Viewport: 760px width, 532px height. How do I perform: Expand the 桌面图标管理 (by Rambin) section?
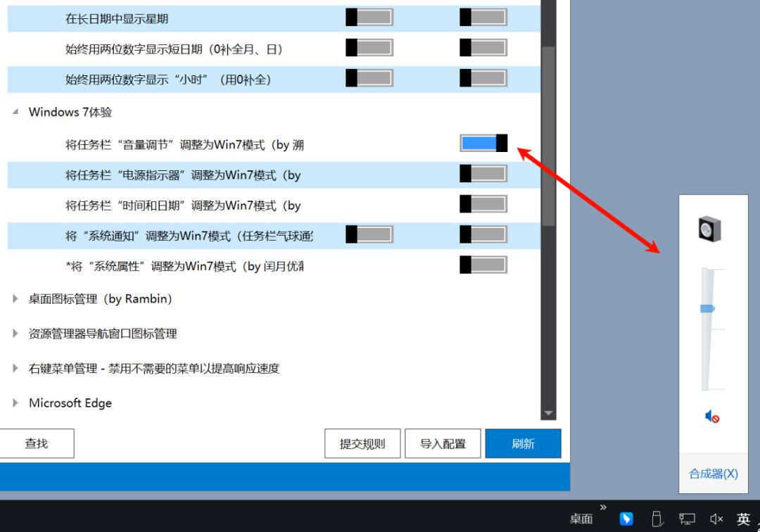click(15, 299)
